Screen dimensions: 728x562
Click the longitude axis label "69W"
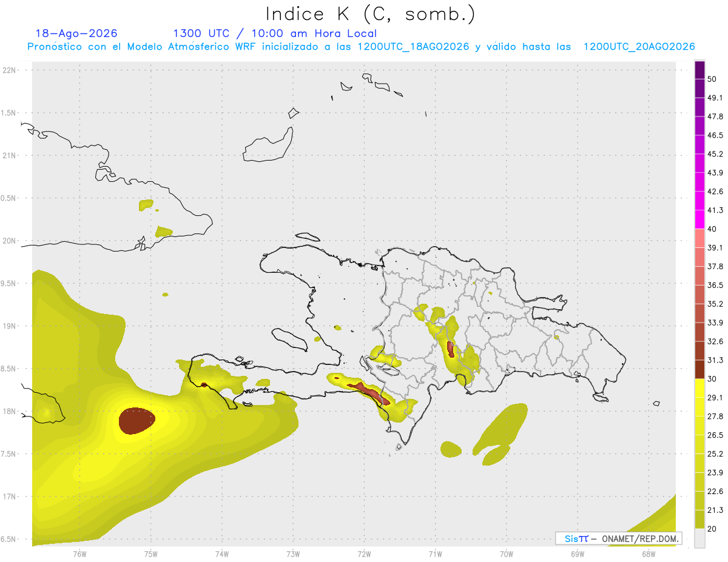pyautogui.click(x=578, y=554)
